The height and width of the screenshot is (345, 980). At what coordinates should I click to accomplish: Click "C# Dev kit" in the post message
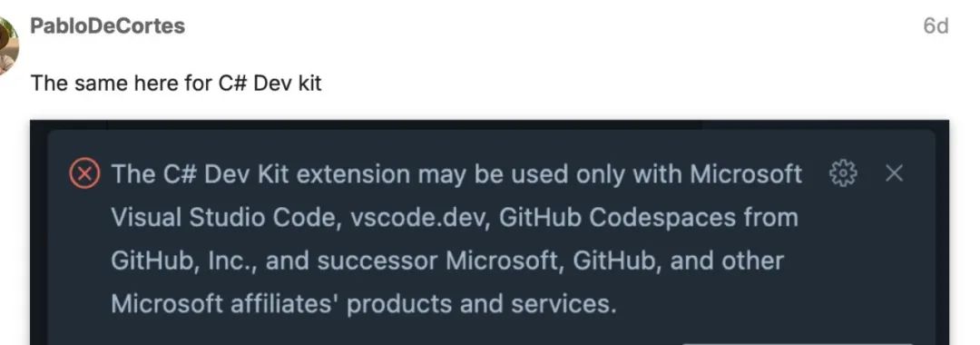(x=270, y=83)
